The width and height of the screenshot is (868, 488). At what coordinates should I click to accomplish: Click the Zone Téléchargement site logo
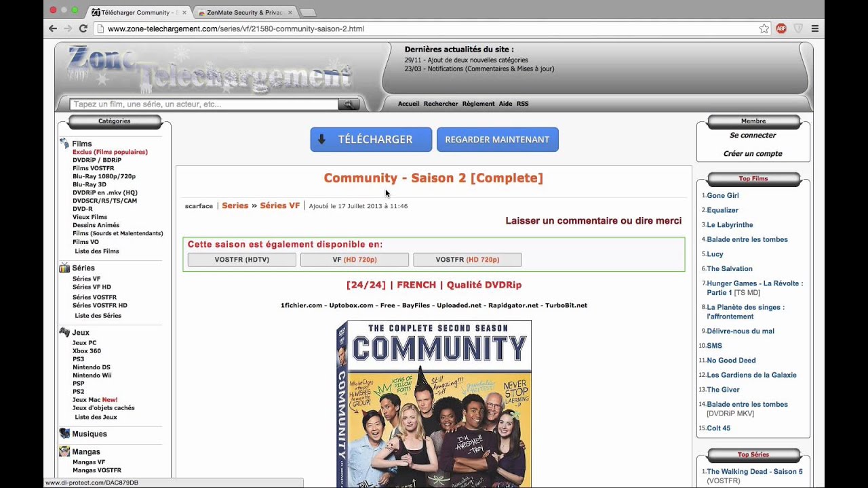click(210, 69)
